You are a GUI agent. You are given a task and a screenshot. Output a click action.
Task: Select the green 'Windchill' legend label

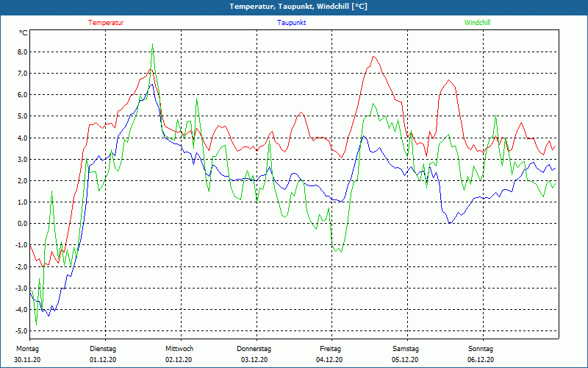pos(477,23)
